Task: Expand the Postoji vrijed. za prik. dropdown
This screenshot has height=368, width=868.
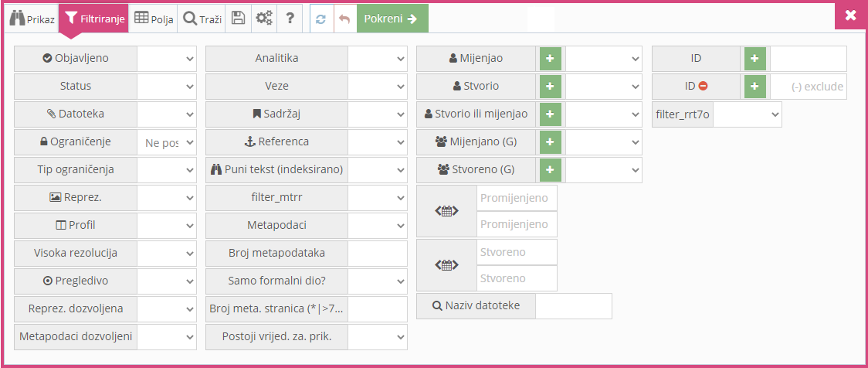Action: [378, 336]
